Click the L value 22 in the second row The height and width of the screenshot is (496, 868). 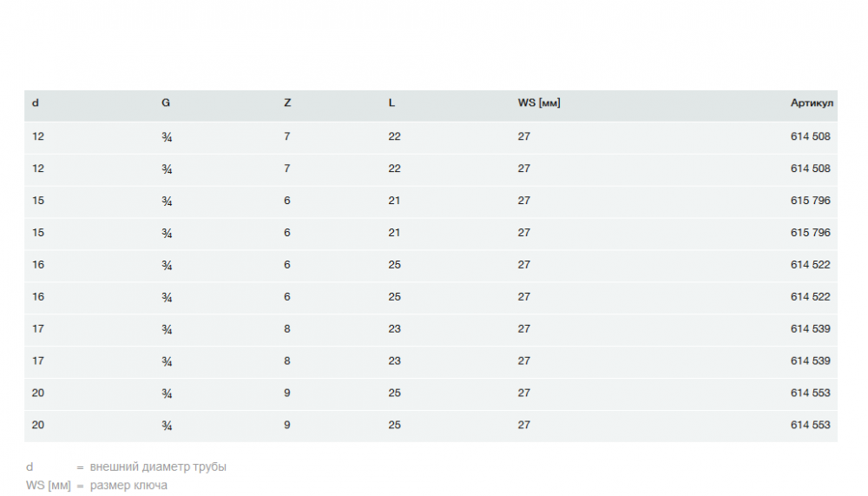[x=394, y=169]
